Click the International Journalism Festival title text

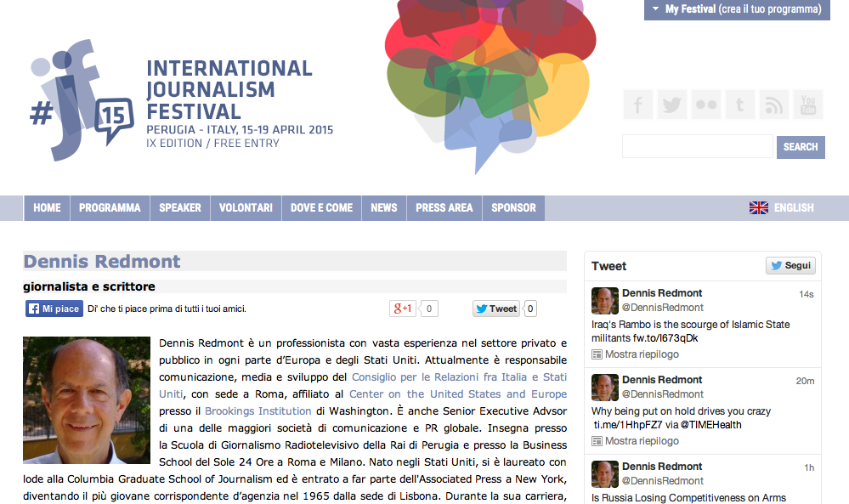click(x=229, y=90)
